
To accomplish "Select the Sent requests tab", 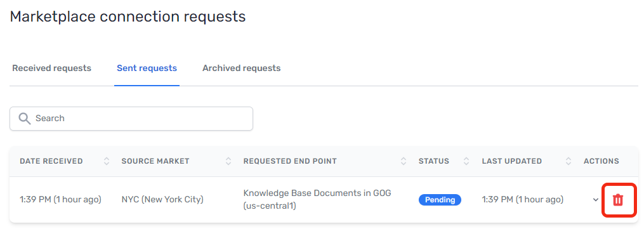I will pyautogui.click(x=147, y=68).
